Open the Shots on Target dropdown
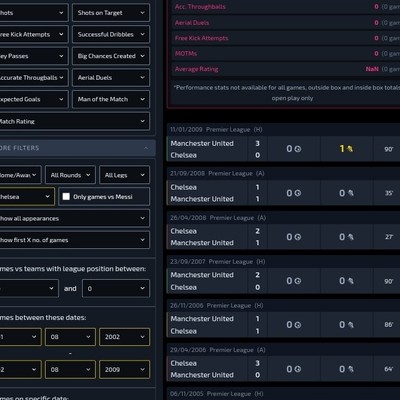 coord(111,13)
